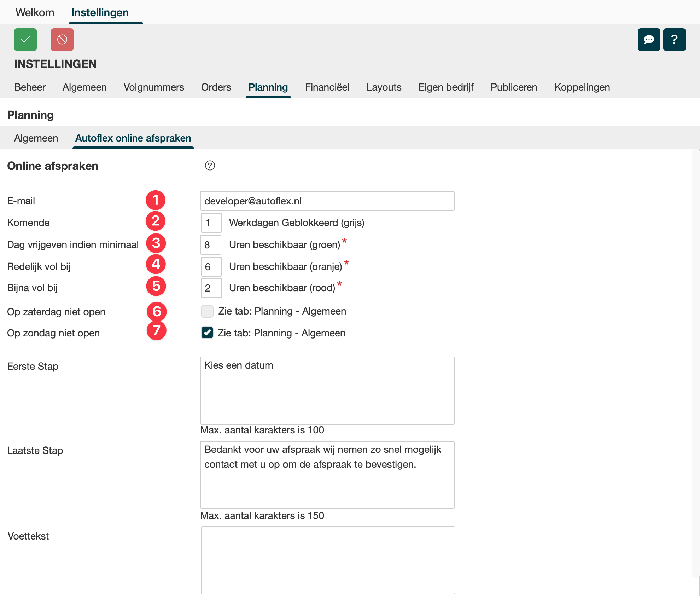
Task: Toggle the Op zaterdag niet open checkbox
Action: pyautogui.click(x=207, y=311)
